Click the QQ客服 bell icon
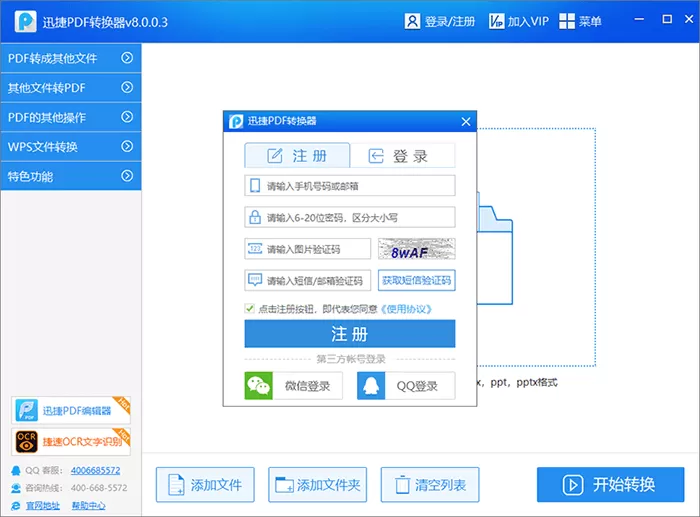This screenshot has height=517, width=700. click(x=16, y=471)
